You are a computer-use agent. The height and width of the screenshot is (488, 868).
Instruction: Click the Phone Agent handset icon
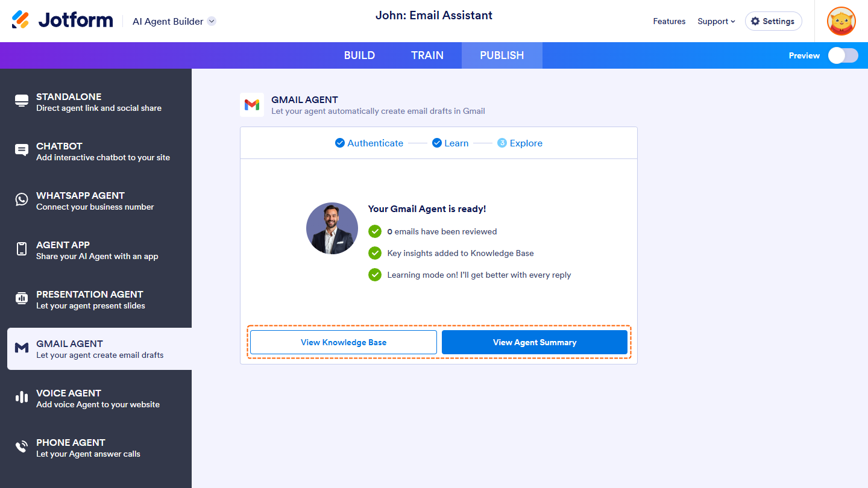[22, 446]
